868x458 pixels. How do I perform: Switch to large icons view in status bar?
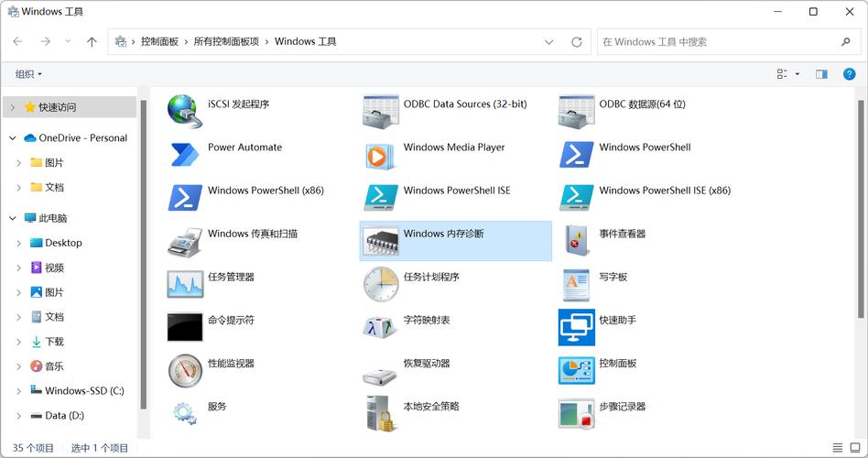855,448
